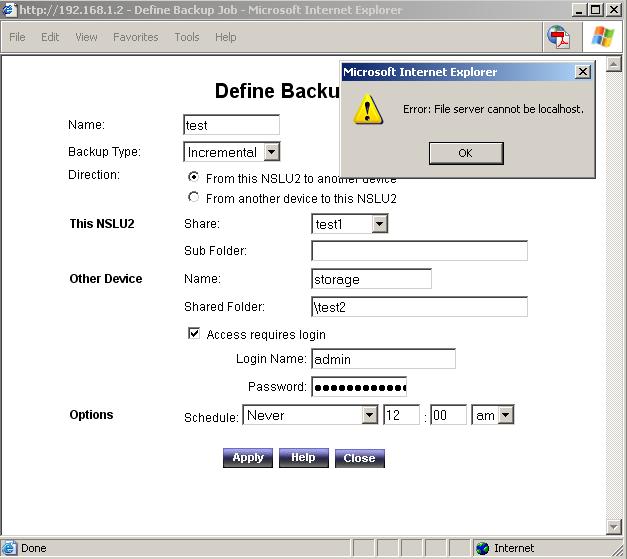The image size is (627, 559).
Task: Click Other Device Name field with storage
Action: tap(371, 279)
